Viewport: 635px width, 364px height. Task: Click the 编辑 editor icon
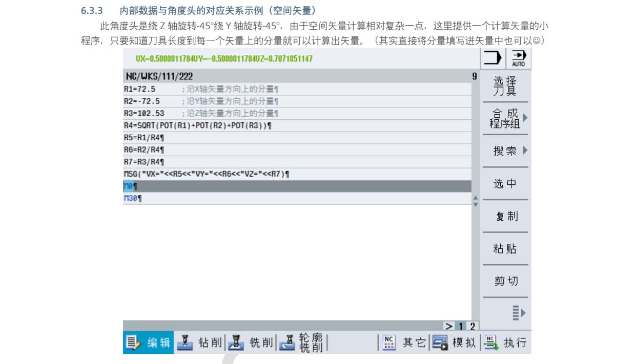pos(133,342)
